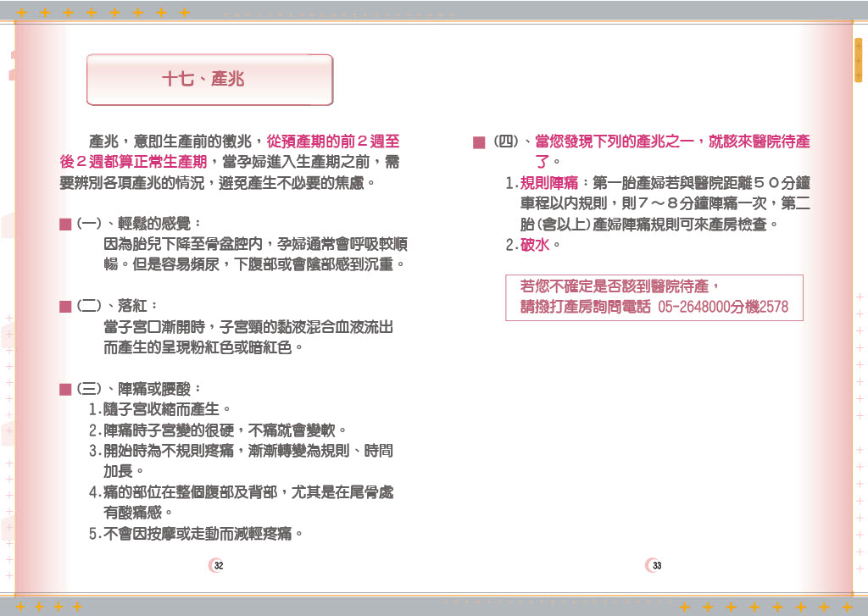This screenshot has width=868, height=616.
Task: Select the heading (二)、落紅
Action: click(116, 306)
